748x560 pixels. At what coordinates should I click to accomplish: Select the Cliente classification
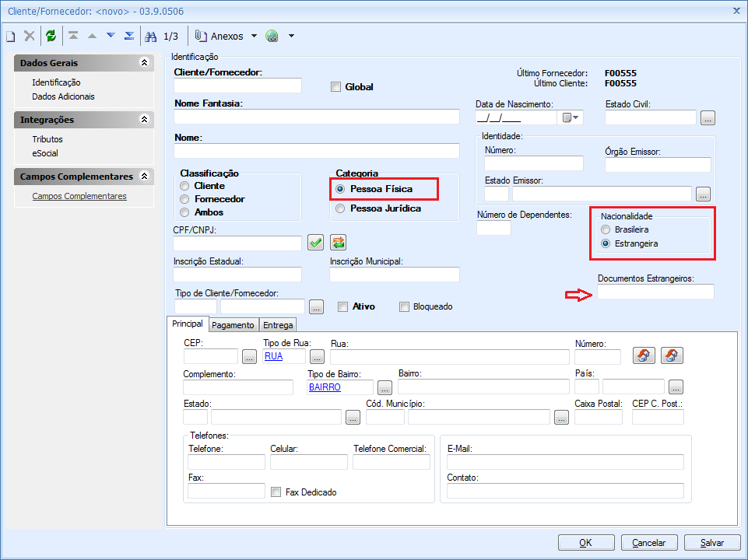coord(184,186)
